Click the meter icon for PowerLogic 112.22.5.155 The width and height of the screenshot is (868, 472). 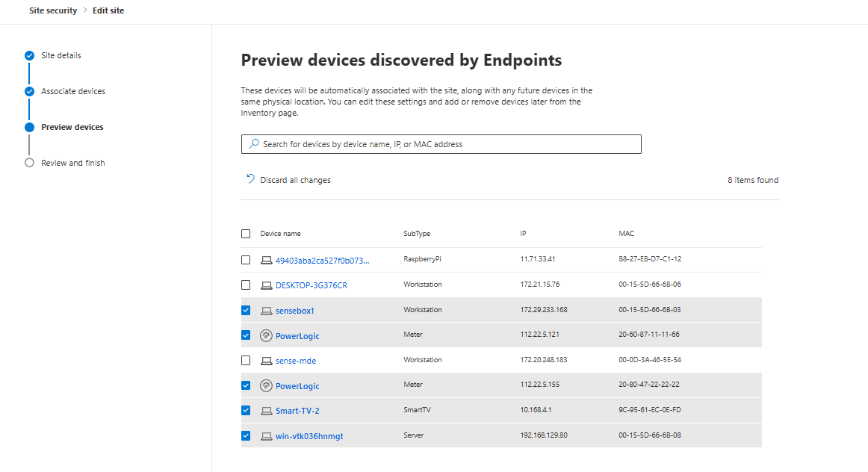266,386
